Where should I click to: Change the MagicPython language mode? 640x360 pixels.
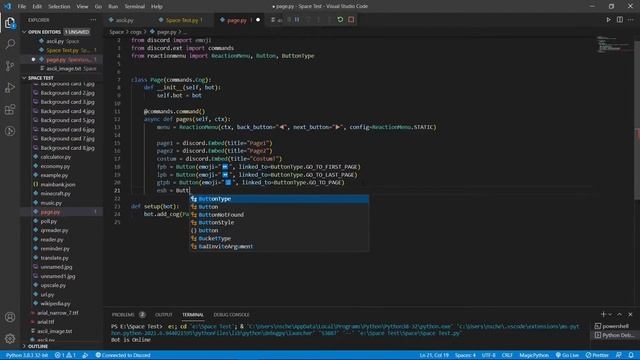point(534,355)
